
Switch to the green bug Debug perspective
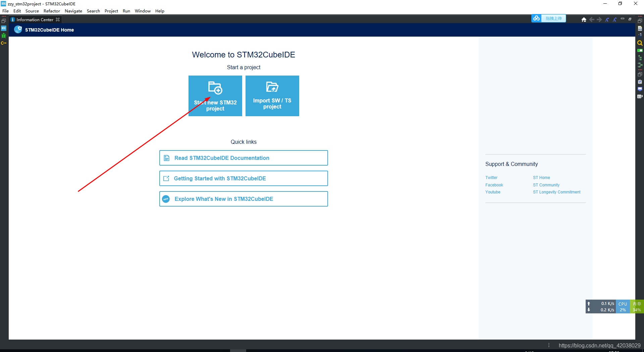(x=4, y=36)
